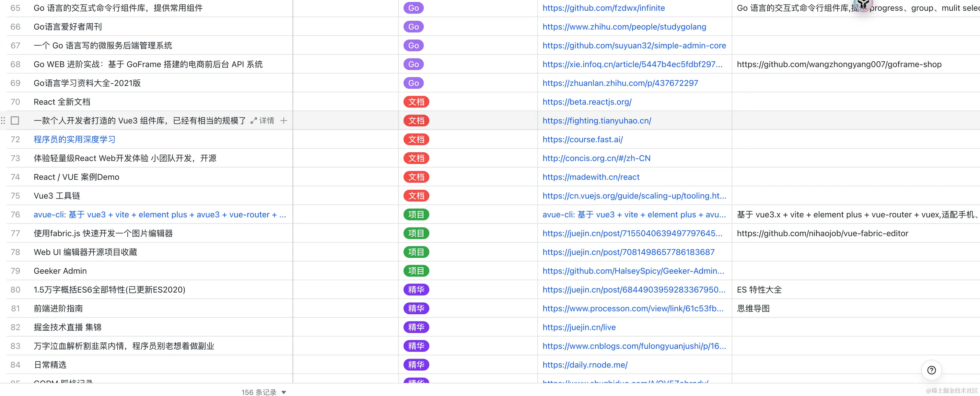980x396 pixels.
Task: Tick the checkbox on the Vue3 组件库 row
Action: tap(15, 121)
